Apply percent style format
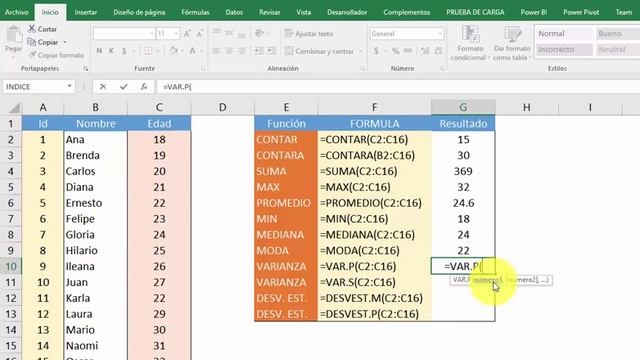The width and height of the screenshot is (640, 360). [396, 51]
